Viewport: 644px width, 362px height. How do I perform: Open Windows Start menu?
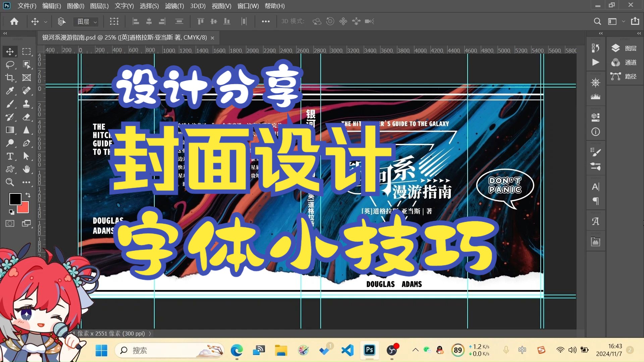click(x=101, y=350)
